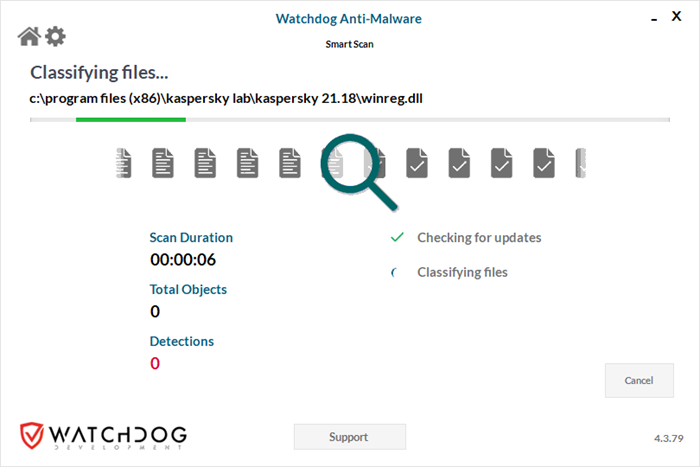The height and width of the screenshot is (467, 700).
Task: Click the magnifying glass scanning icon
Action: pyautogui.click(x=358, y=171)
